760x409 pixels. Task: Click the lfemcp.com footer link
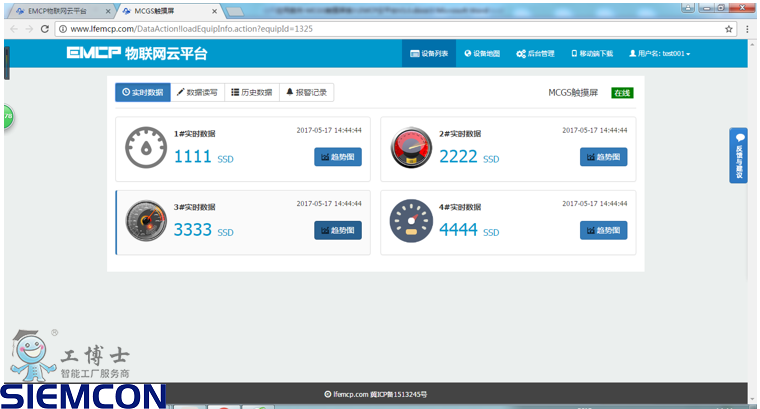[x=350, y=394]
